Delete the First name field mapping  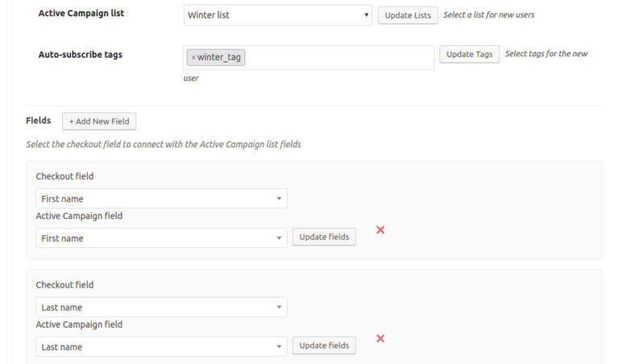[x=381, y=230]
